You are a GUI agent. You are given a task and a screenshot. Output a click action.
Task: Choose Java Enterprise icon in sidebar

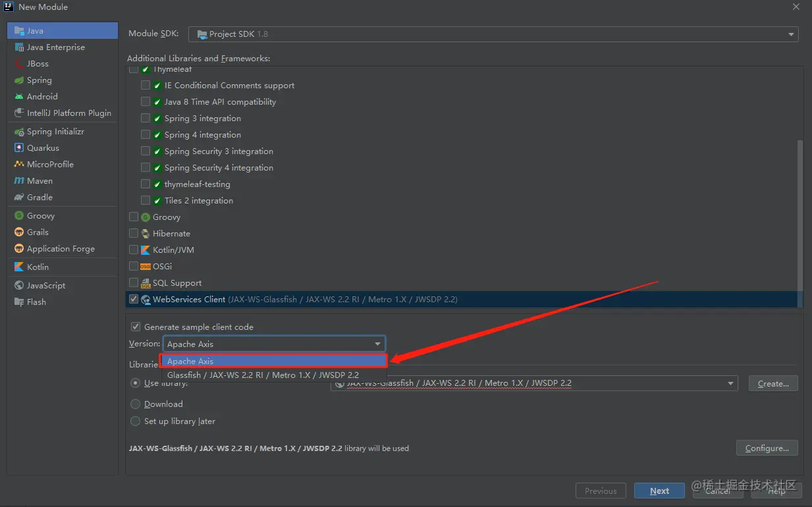pos(19,47)
